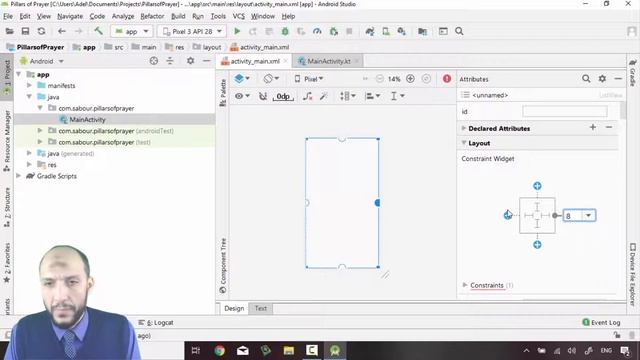640x360 pixels.
Task: Open the Palette side panel
Action: [x=223, y=93]
